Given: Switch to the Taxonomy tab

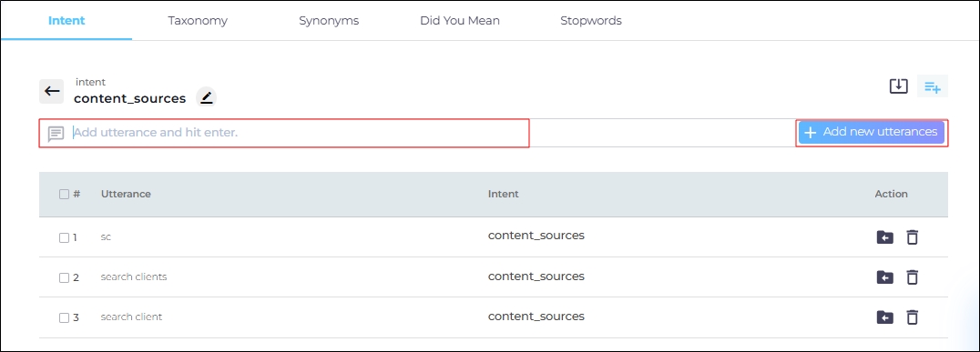Looking at the screenshot, I should click(198, 21).
